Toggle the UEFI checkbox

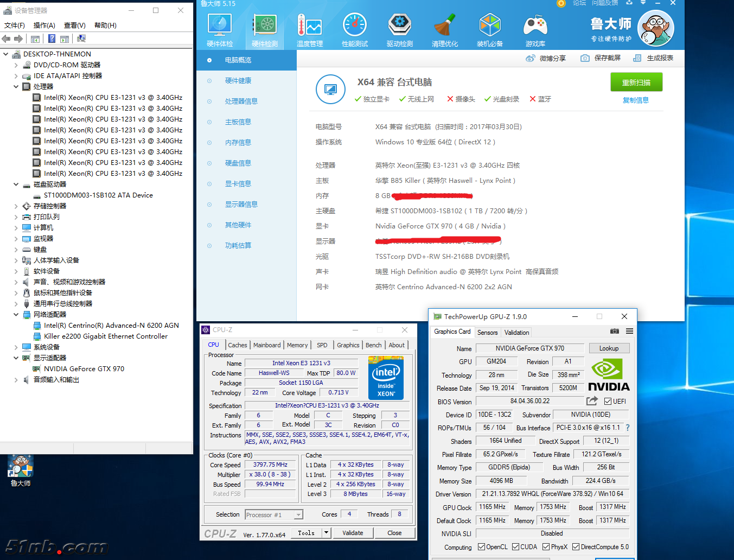tap(608, 402)
